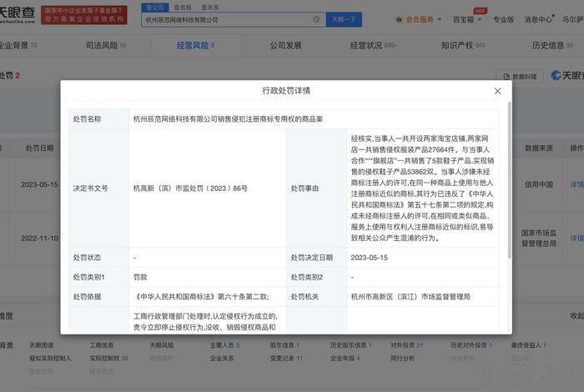Viewport: 584px width, 392px height.
Task: Open the 天眼图谱 link
Action: pyautogui.click(x=42, y=345)
